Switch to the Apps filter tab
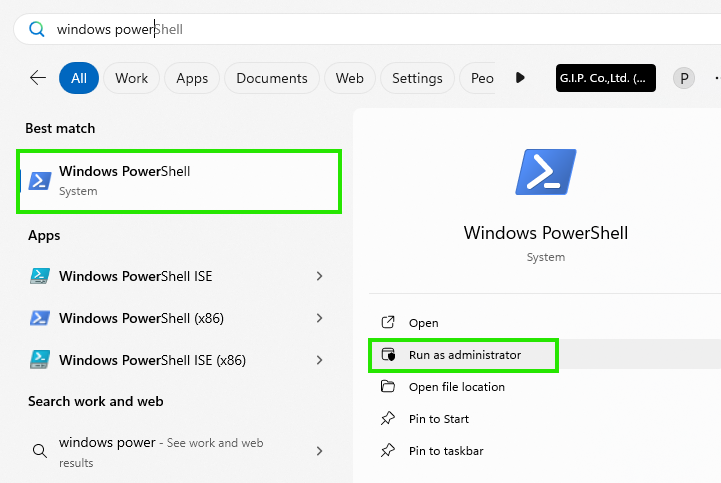 pyautogui.click(x=192, y=78)
